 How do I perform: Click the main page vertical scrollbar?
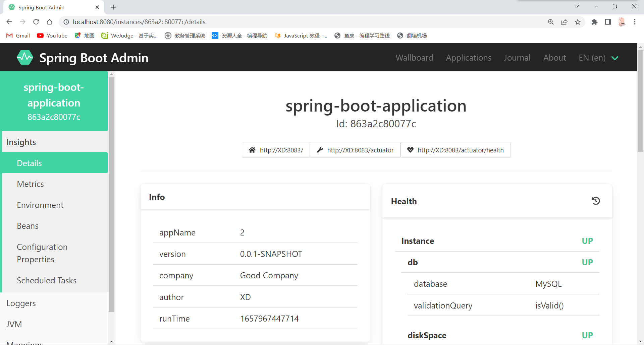coord(640,100)
